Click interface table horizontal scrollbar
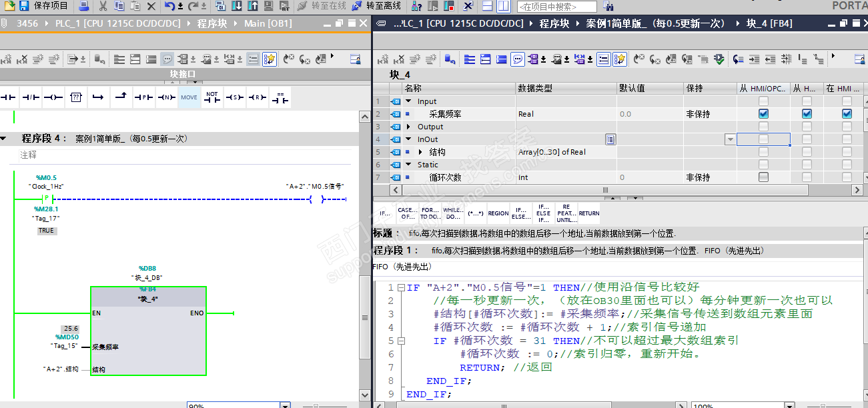This screenshot has height=408, width=868. pyautogui.click(x=605, y=190)
